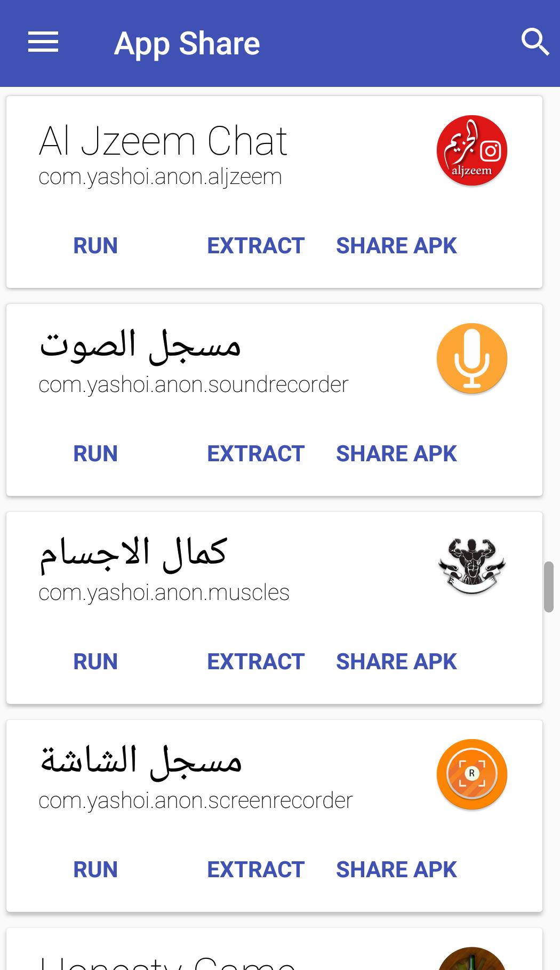Tap the search magnifier icon
This screenshot has height=970, width=560.
534,42
